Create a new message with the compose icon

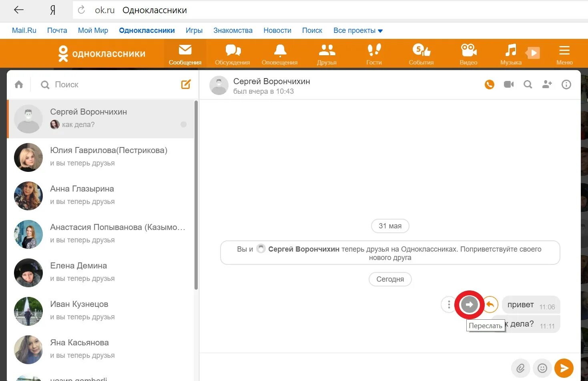(x=186, y=84)
